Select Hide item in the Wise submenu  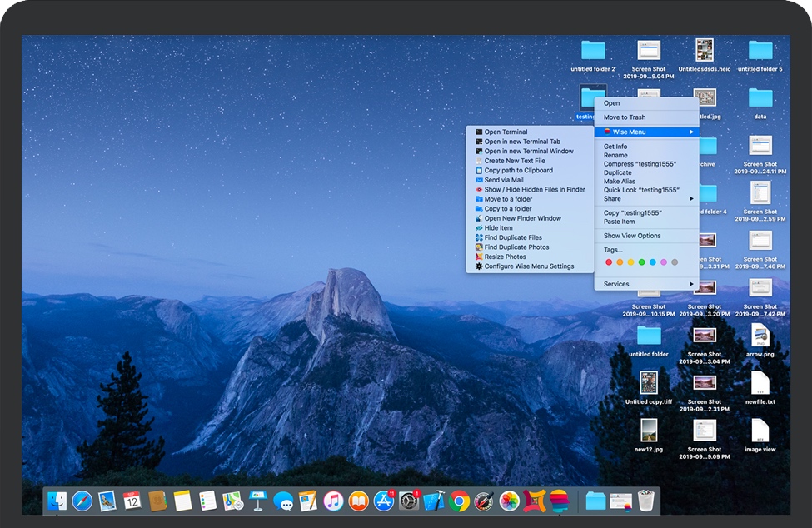coord(499,228)
